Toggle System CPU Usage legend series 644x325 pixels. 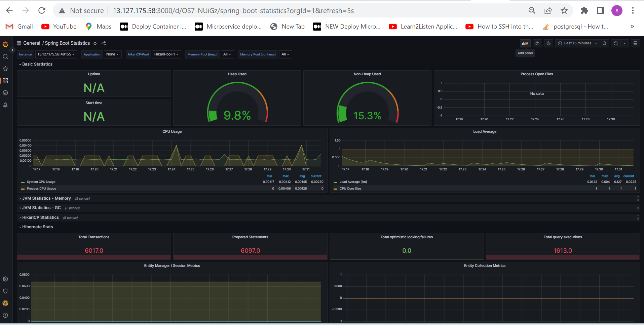coord(41,182)
